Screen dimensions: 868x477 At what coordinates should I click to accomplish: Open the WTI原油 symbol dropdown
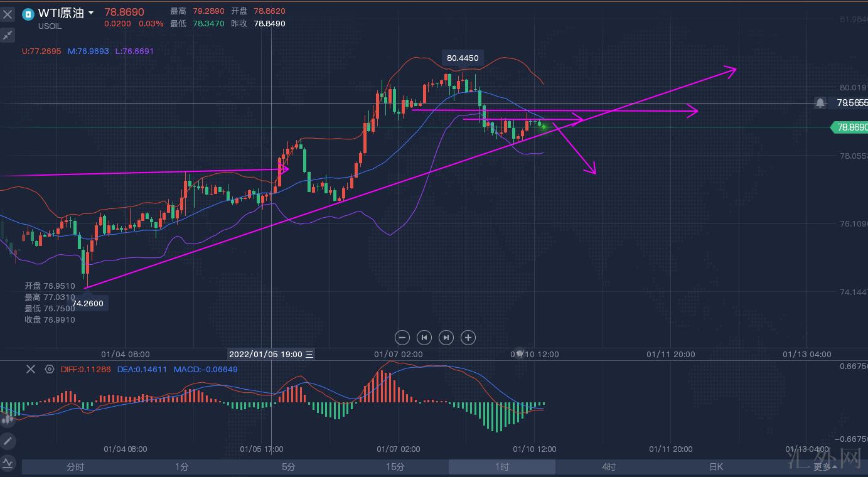(x=91, y=13)
